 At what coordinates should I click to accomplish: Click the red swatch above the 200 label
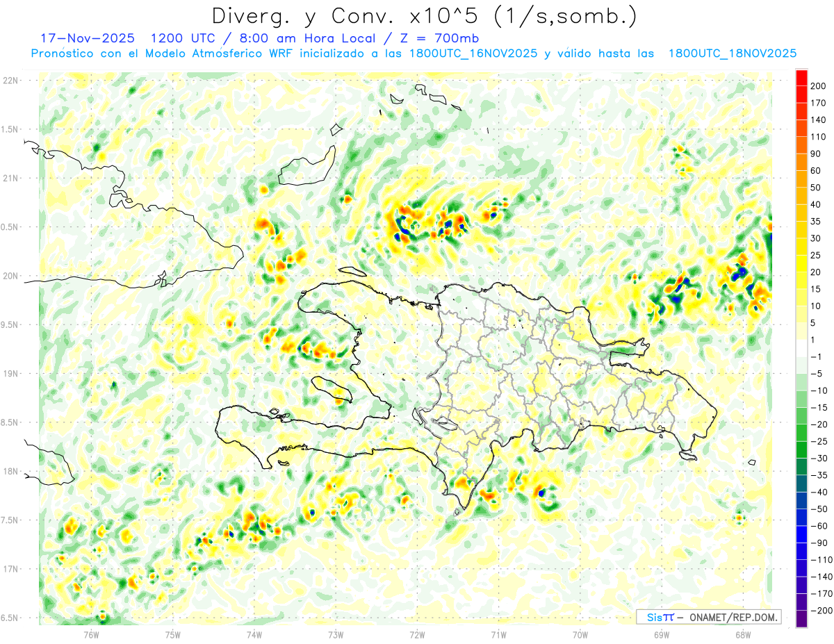click(802, 78)
